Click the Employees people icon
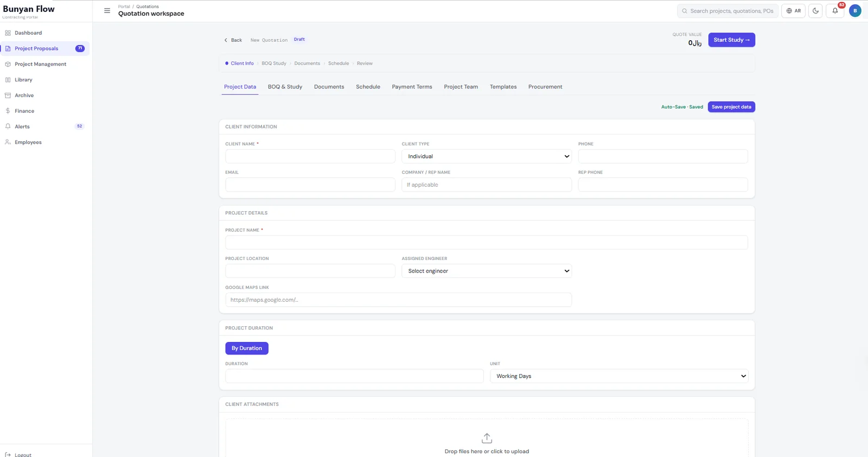 (8, 142)
